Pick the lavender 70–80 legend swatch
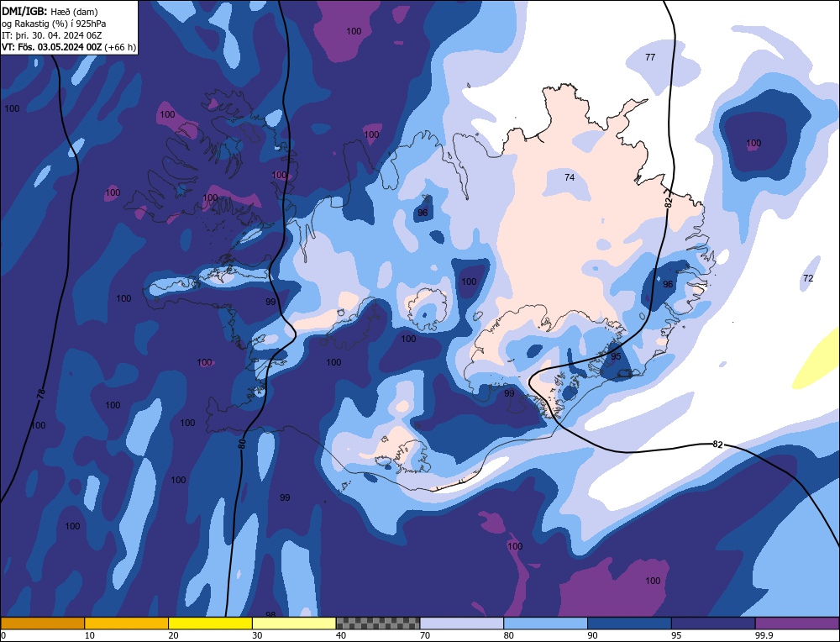 click(x=462, y=623)
